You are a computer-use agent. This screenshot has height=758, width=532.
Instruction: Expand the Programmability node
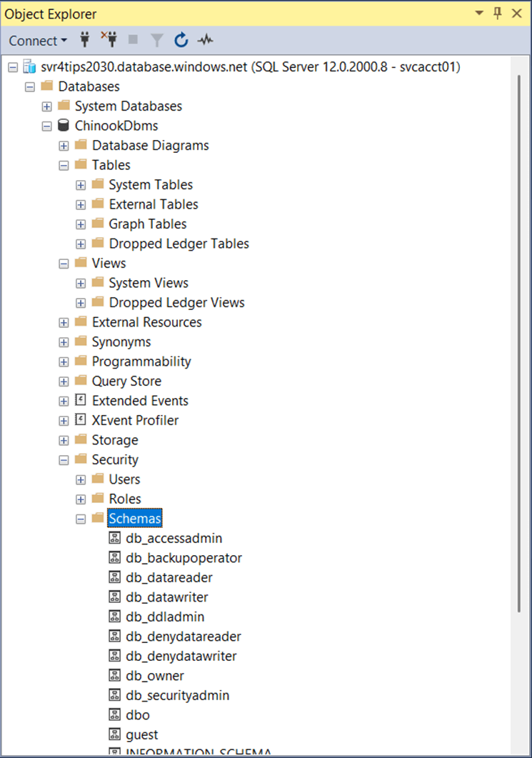point(64,361)
